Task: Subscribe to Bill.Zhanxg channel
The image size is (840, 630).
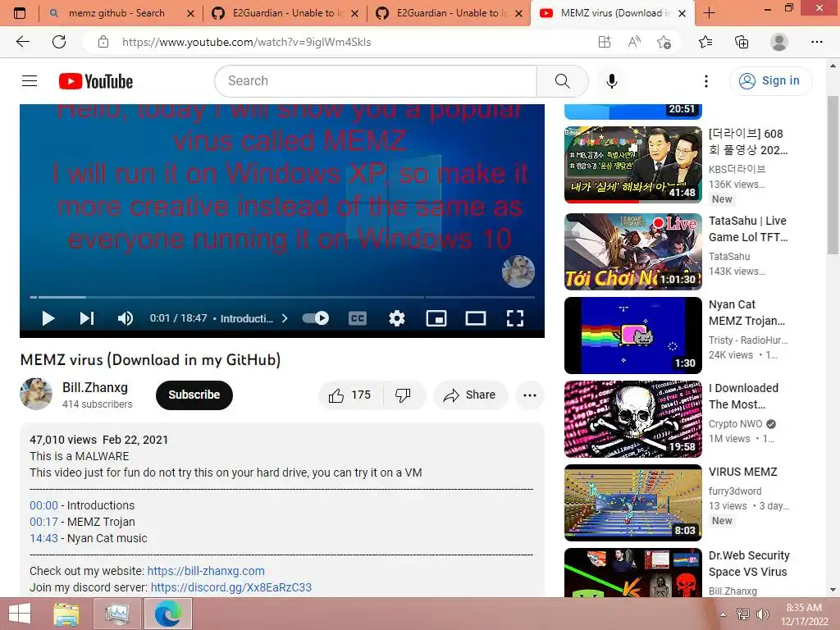Action: [194, 395]
